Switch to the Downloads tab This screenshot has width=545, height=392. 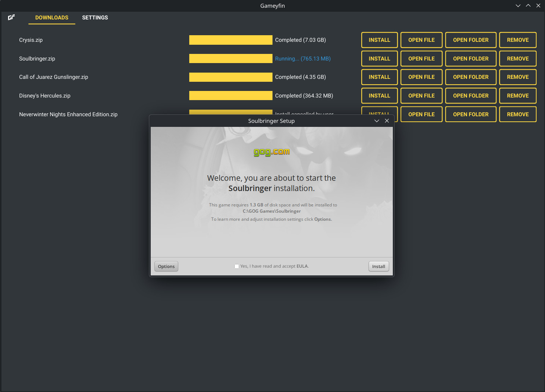[x=52, y=18]
